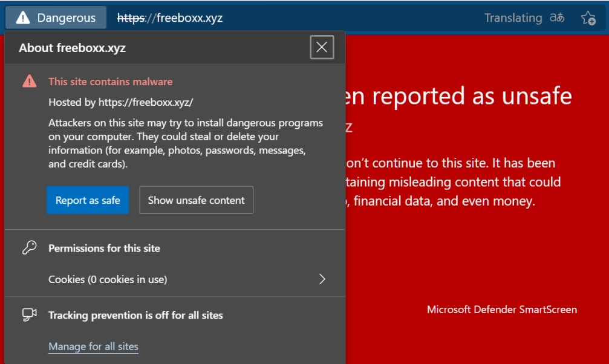Click the Dangerous warning shield icon
The width and height of the screenshot is (609, 364).
(x=22, y=17)
